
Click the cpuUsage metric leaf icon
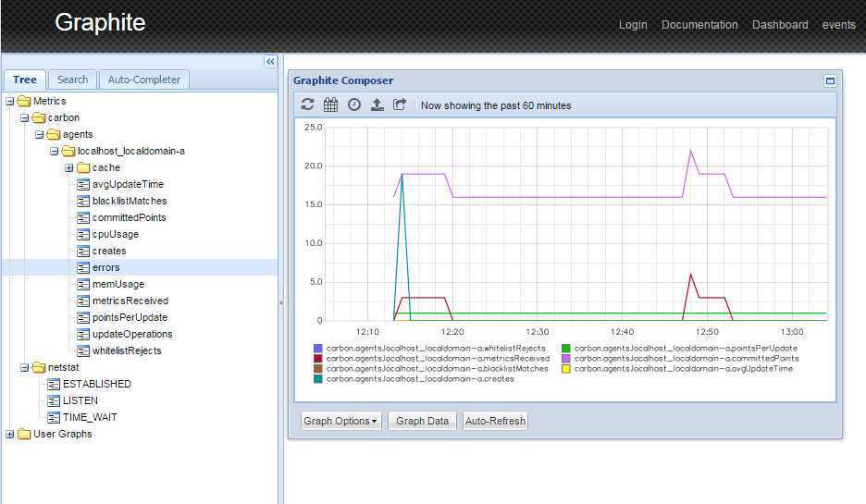(x=83, y=234)
